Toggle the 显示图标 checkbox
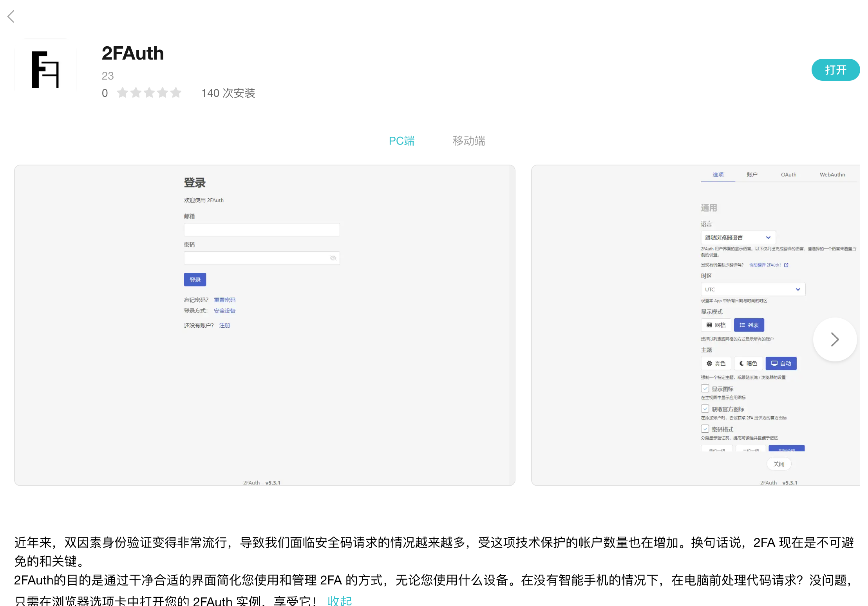Screen dimensions: 868x606 coord(705,388)
